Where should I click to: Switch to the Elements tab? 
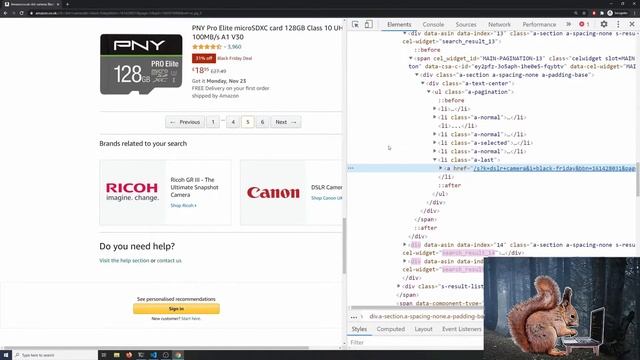(x=399, y=24)
